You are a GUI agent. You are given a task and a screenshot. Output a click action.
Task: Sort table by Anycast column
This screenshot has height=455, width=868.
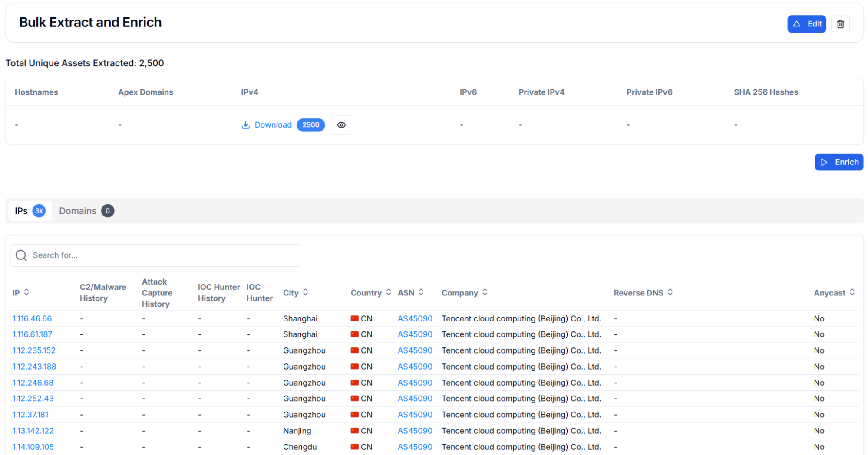[x=852, y=292]
